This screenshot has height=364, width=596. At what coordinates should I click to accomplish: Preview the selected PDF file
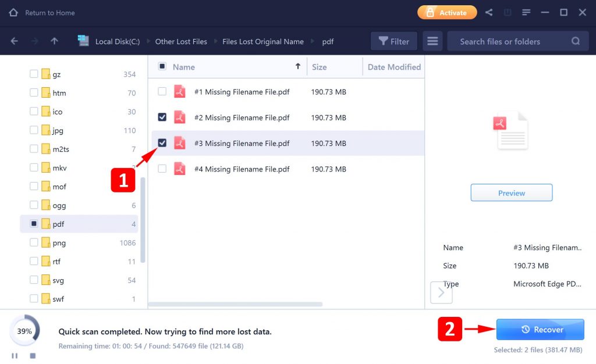511,192
